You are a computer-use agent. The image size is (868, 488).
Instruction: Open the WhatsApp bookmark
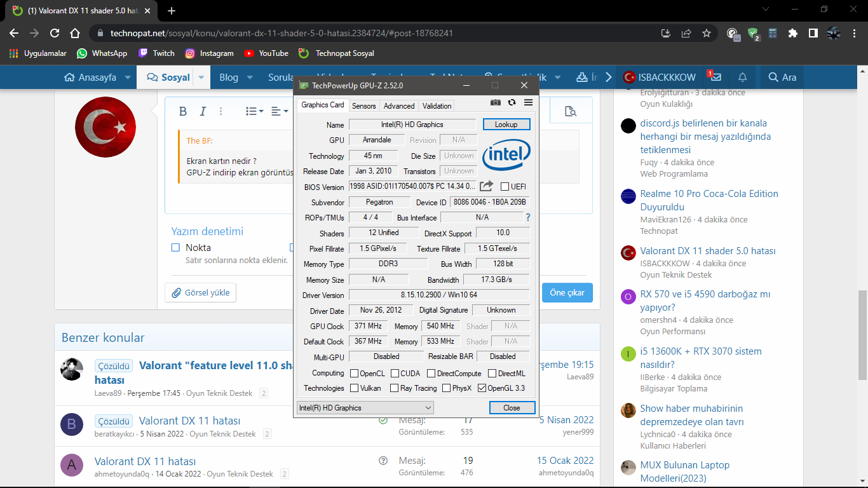(102, 53)
